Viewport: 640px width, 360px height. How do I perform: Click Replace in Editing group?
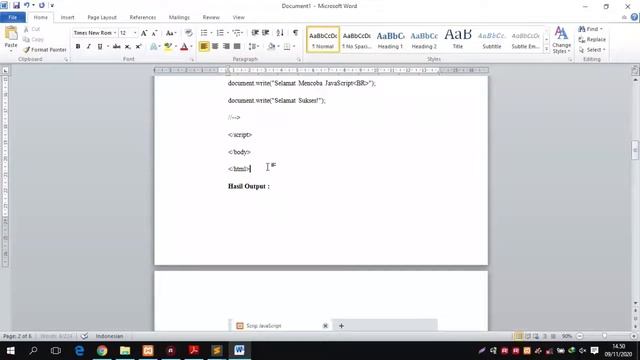tap(592, 40)
